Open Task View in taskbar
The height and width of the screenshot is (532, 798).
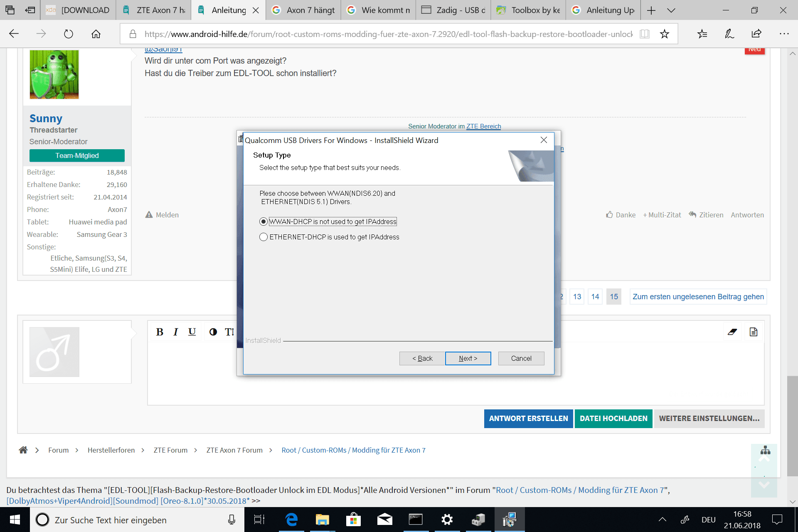tap(259, 520)
